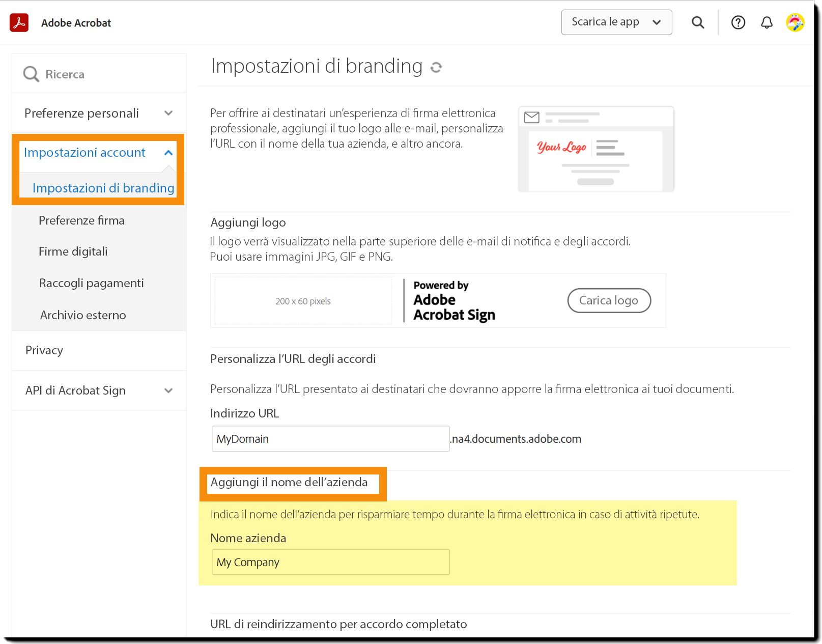Open the help question mark icon
Image resolution: width=822 pixels, height=644 pixels.
pyautogui.click(x=738, y=22)
